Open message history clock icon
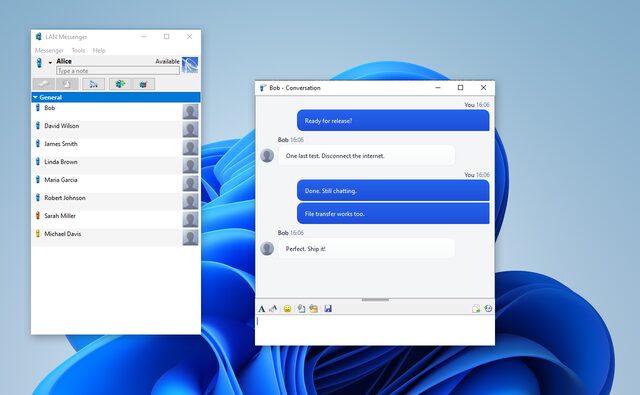This screenshot has height=395, width=640. [x=488, y=308]
